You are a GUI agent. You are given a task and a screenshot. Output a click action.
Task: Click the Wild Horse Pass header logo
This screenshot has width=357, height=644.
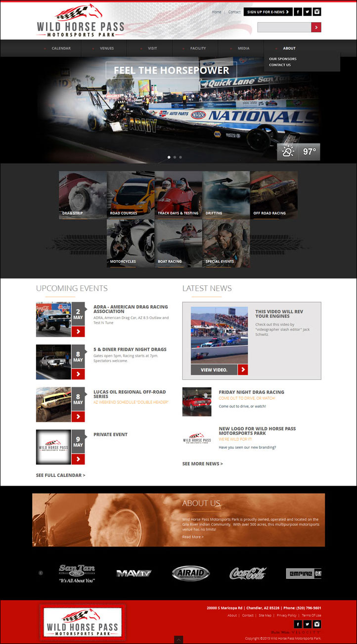point(81,21)
